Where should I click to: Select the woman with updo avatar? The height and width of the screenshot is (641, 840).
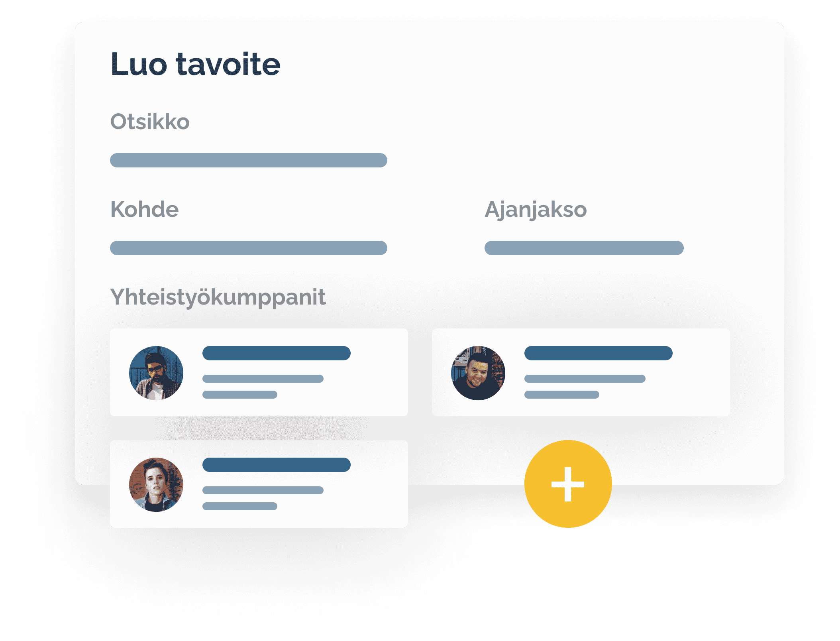[x=156, y=484]
